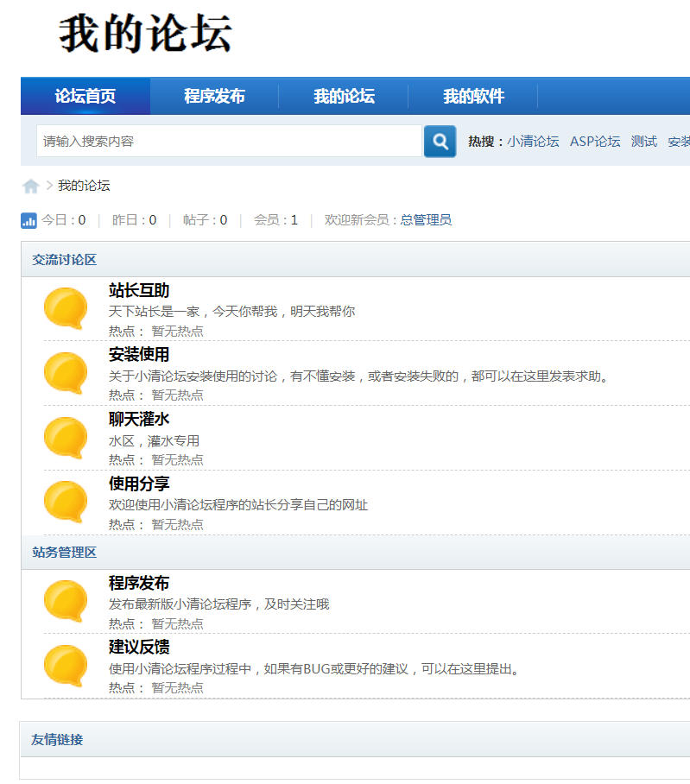Click the magnifier search button
690x784 pixels.
440,142
